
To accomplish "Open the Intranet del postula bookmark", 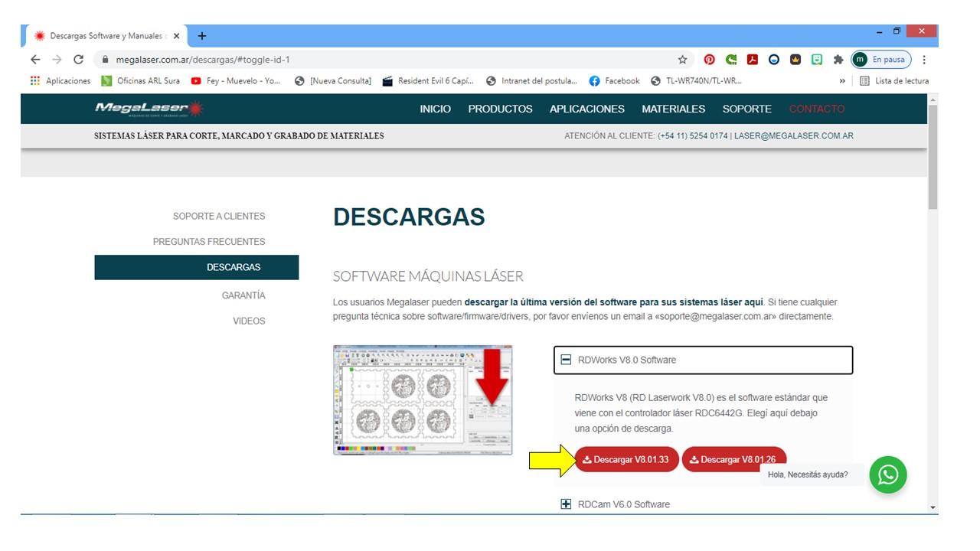I will point(531,81).
